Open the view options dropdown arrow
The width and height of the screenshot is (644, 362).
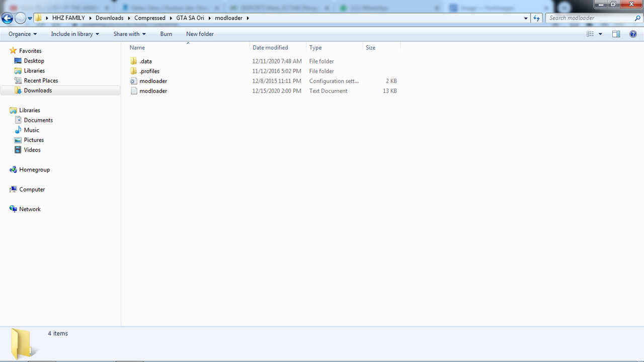point(600,34)
